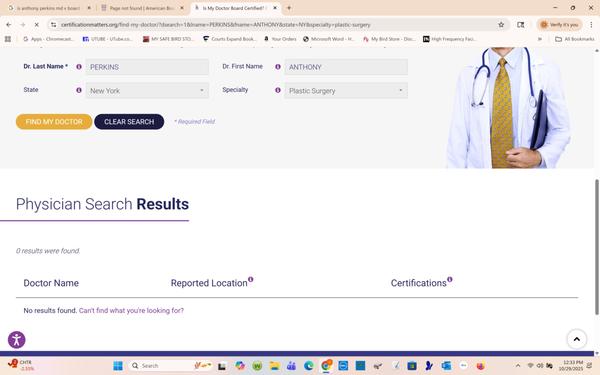Expand the Specialty dropdown showing Plastic Surgery
Screen dimensions: 600x375
346,91
